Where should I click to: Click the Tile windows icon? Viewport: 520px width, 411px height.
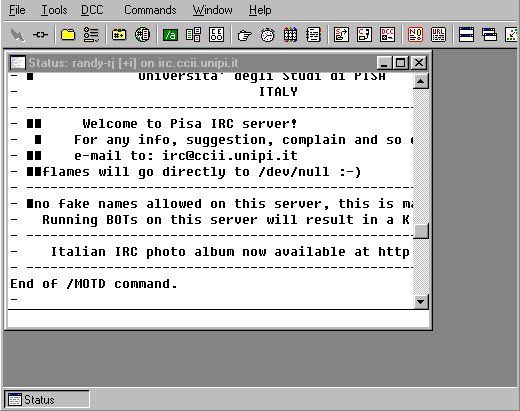(466, 35)
